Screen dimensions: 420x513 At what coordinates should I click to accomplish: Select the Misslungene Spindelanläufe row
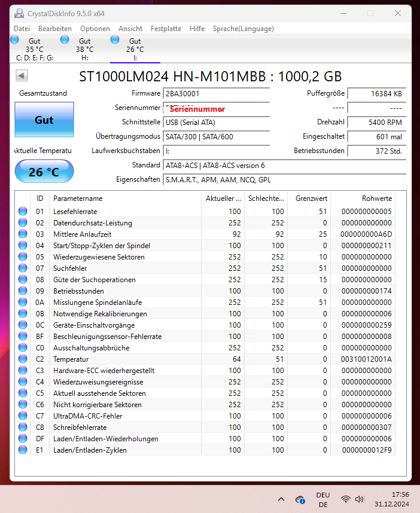pos(205,303)
